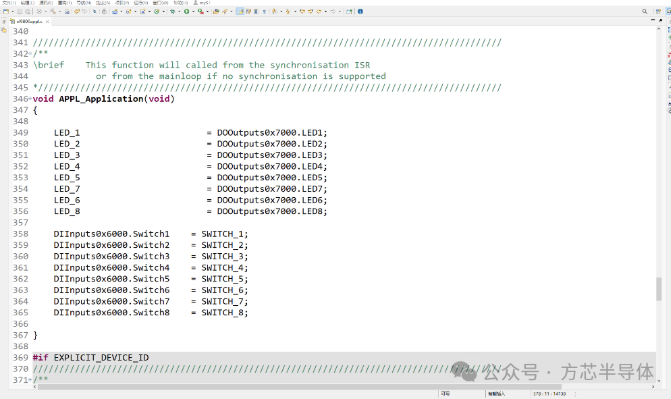Click DIInputs0x6000.Switch1 on line 358
This screenshot has height=399, width=671.
111,234
